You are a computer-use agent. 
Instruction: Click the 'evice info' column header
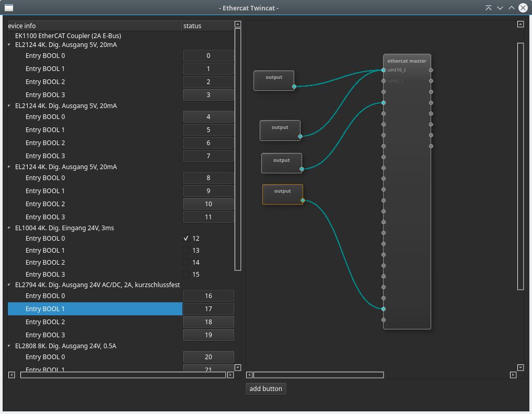[x=95, y=26]
